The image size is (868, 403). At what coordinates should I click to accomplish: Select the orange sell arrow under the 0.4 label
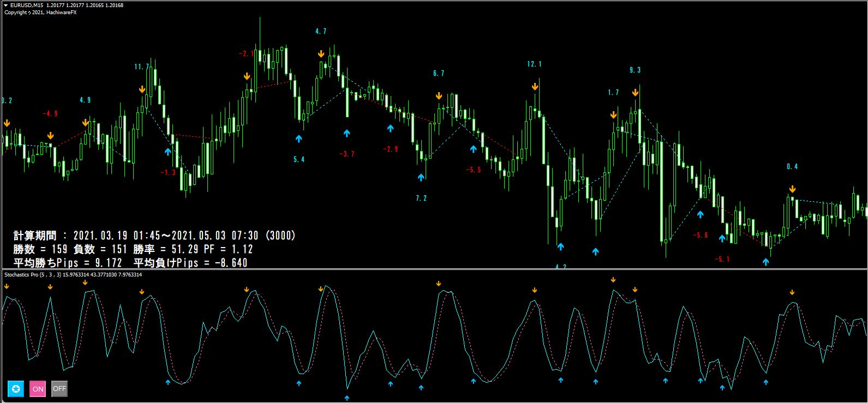tap(792, 189)
